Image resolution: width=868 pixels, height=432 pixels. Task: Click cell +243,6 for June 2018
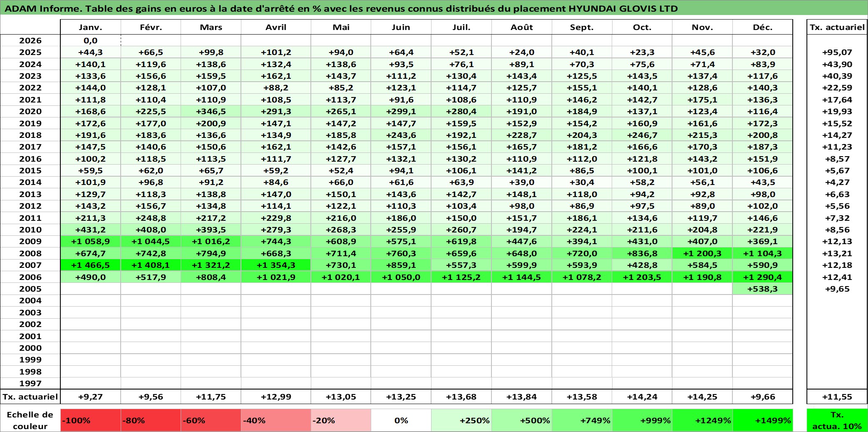(x=401, y=135)
